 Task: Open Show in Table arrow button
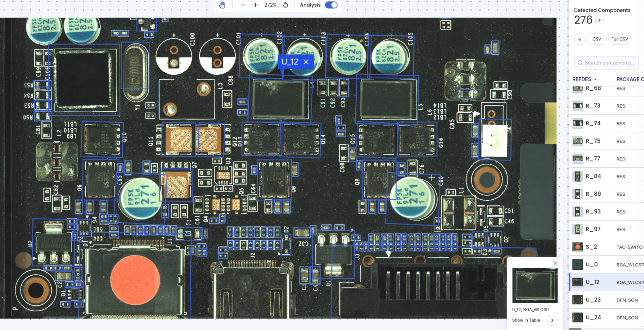[x=552, y=320]
